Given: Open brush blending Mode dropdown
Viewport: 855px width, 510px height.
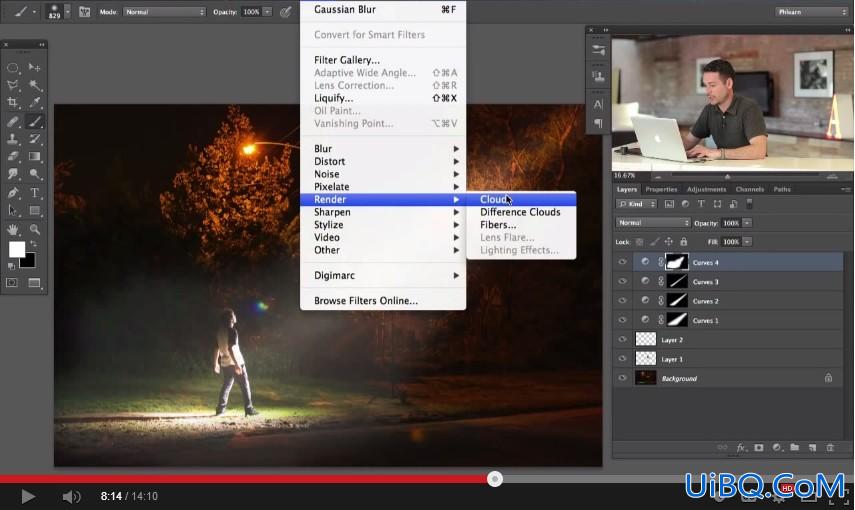Looking at the screenshot, I should point(164,11).
